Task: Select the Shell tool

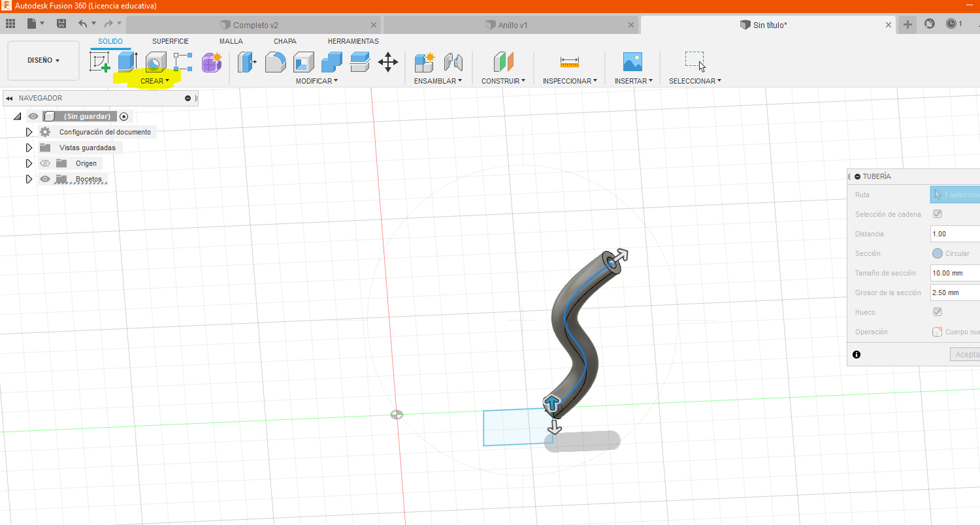Action: [x=304, y=62]
